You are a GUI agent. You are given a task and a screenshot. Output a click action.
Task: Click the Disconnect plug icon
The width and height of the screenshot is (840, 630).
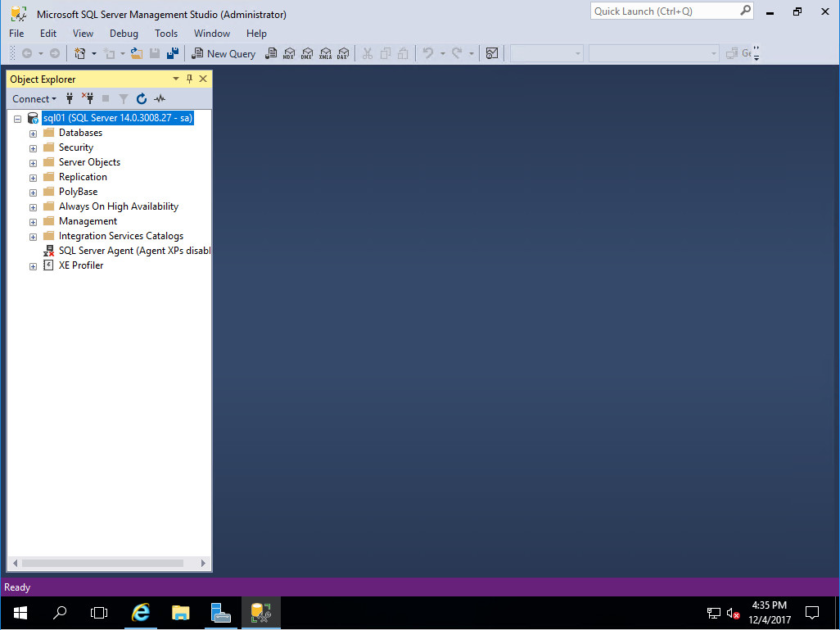coord(87,98)
